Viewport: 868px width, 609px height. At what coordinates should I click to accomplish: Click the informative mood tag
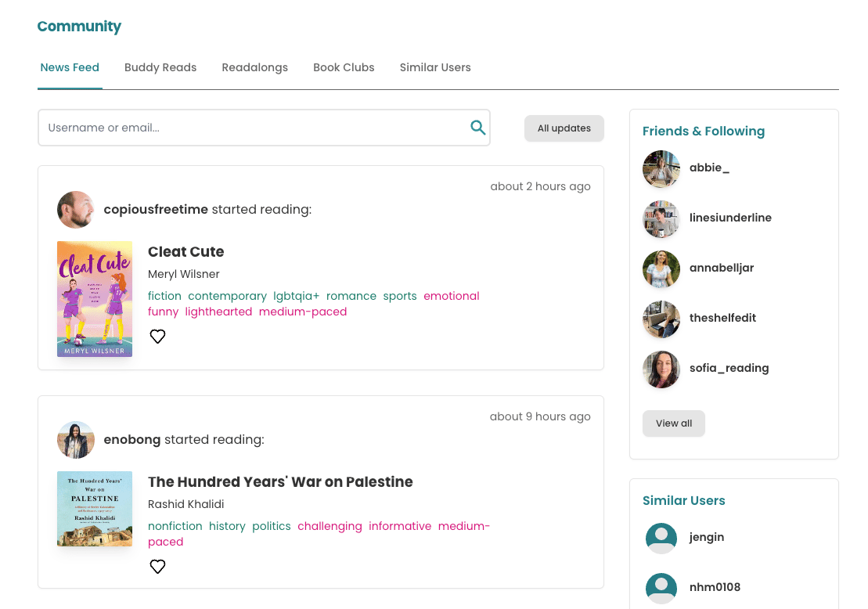coord(400,527)
